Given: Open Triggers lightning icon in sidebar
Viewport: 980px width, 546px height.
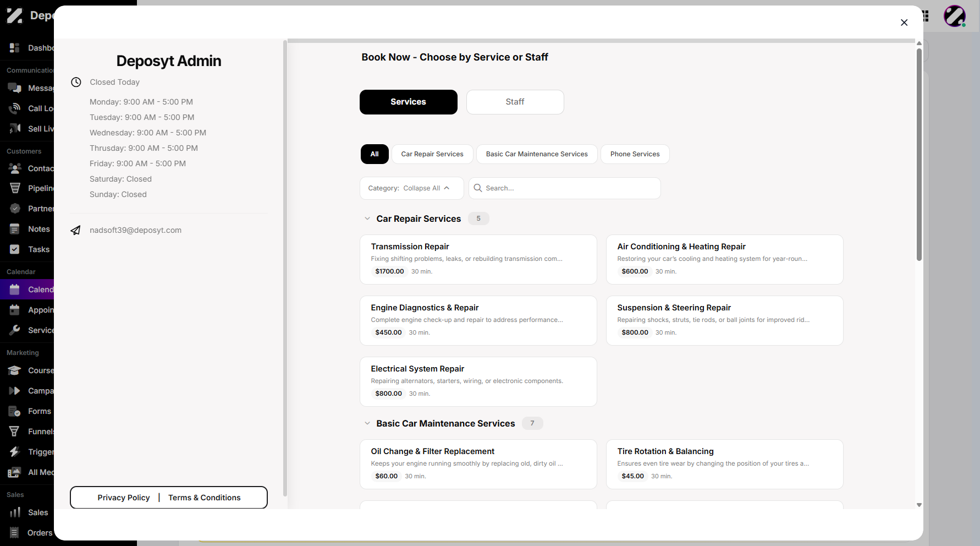Looking at the screenshot, I should click(15, 452).
